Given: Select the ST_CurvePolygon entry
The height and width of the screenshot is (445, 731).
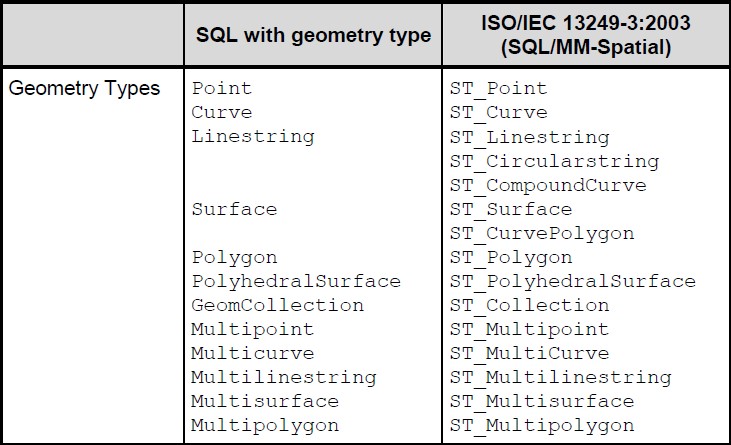Looking at the screenshot, I should pyautogui.click(x=542, y=233).
